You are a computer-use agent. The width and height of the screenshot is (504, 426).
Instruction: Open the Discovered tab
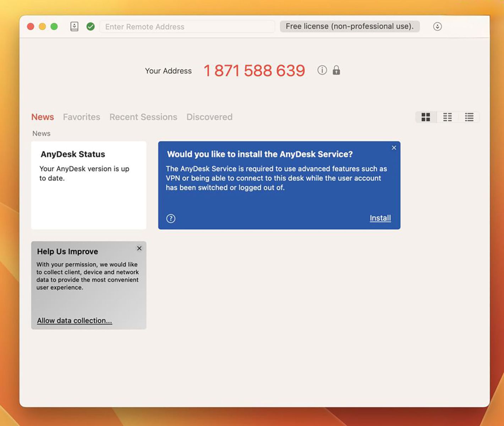coord(209,117)
